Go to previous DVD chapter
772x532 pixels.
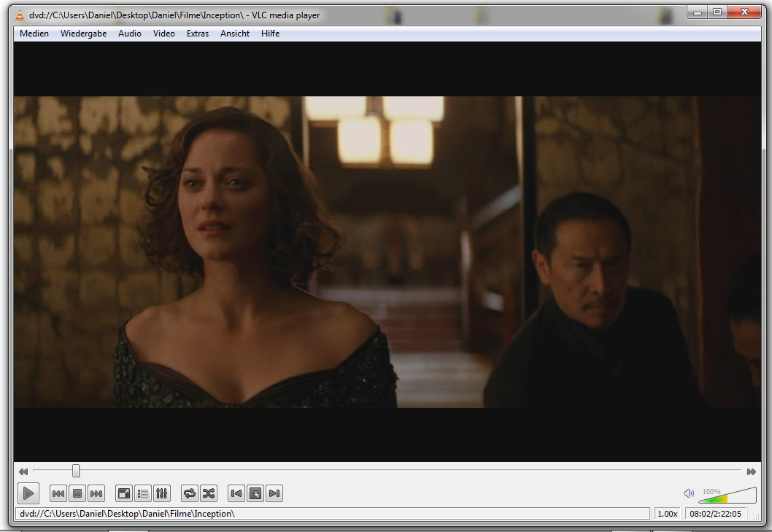coord(236,493)
